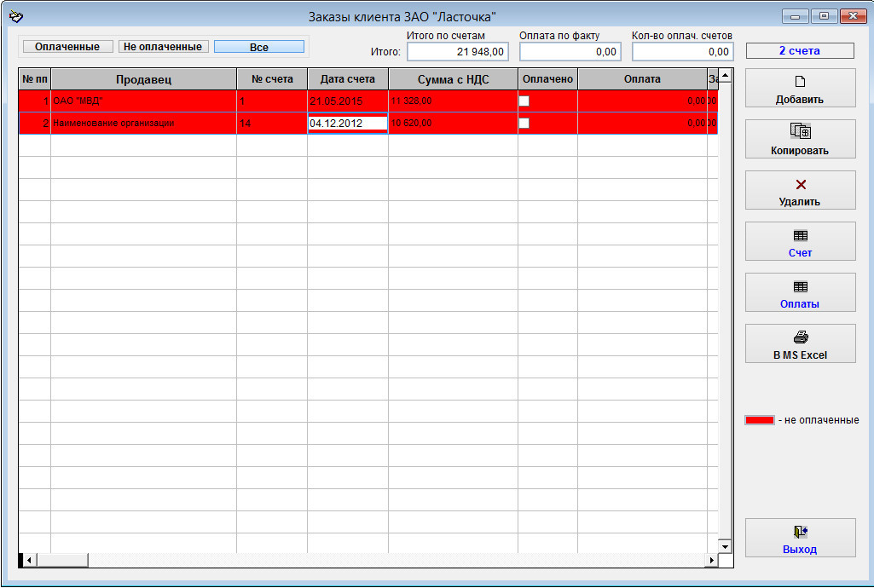Image resolution: width=874 pixels, height=588 pixels.
Task: Click the red не оплаченные legend swatch
Action: (x=759, y=420)
